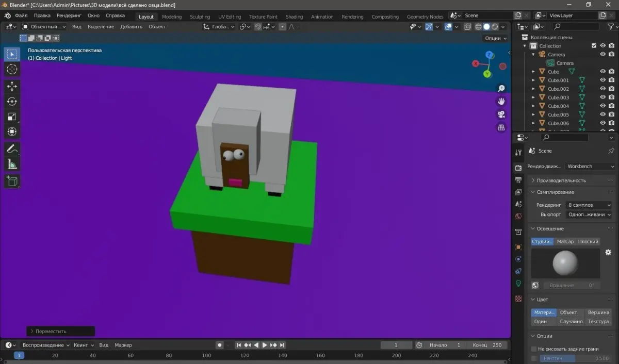
Task: Enable the Рентген checkbox
Action: tap(534, 358)
